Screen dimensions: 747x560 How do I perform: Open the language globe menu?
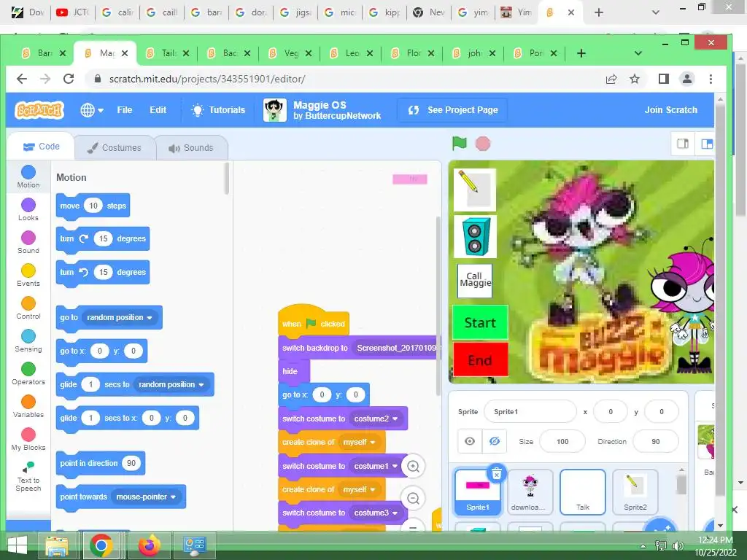point(92,110)
